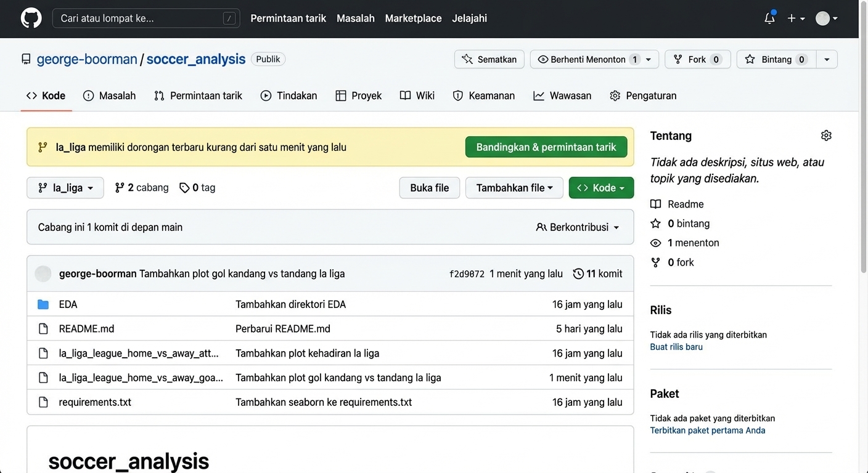Open the Tindakan tab
The image size is (868, 473).
(289, 95)
